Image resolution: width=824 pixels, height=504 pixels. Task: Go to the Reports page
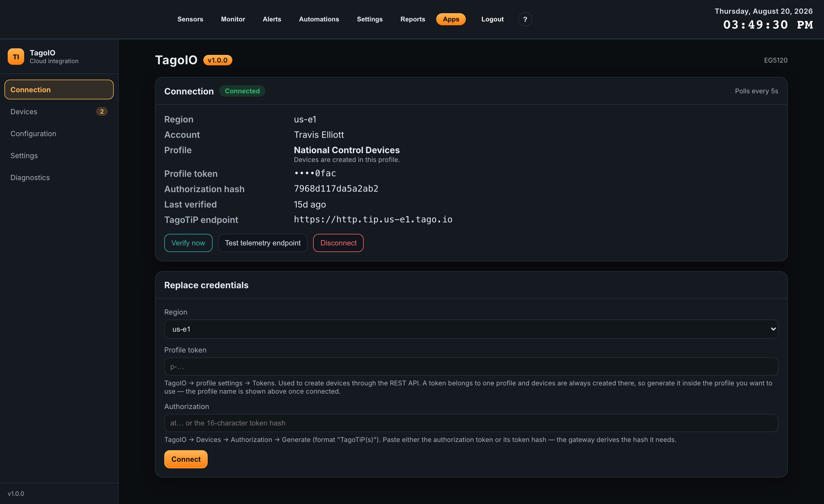(413, 19)
